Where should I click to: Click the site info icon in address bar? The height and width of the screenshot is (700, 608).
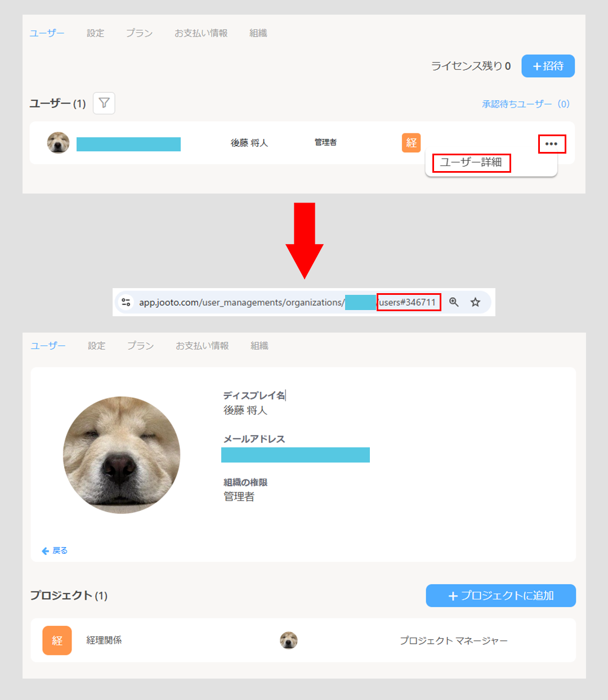coord(126,302)
